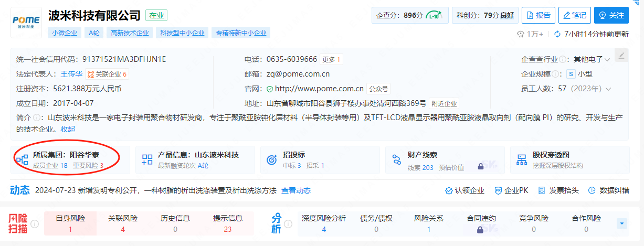Expand more analysis items dropdown arrow

click(622, 223)
